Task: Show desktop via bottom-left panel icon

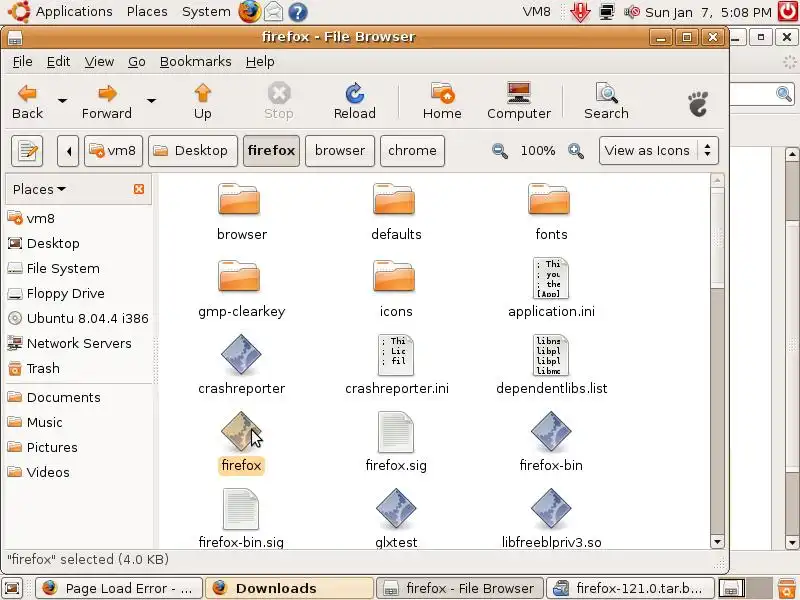Action: pyautogui.click(x=12, y=588)
